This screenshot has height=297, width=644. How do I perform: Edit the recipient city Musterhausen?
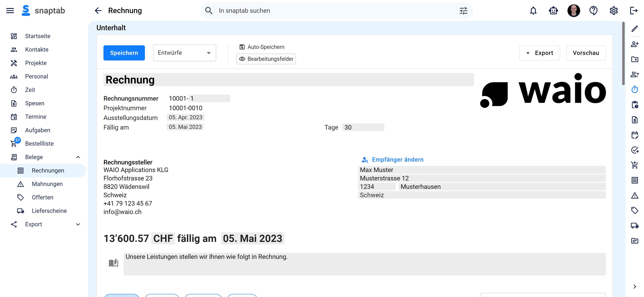(x=502, y=187)
